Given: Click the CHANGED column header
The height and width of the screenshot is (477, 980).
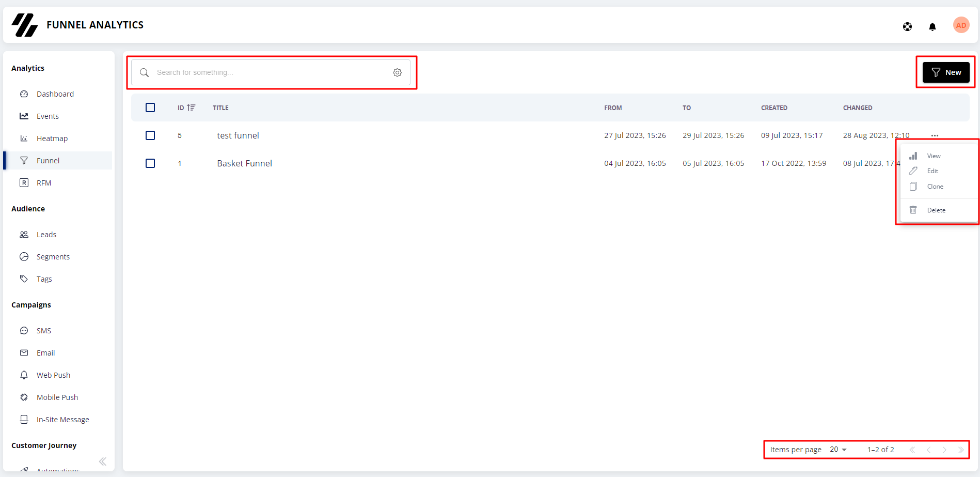Looking at the screenshot, I should (x=858, y=108).
